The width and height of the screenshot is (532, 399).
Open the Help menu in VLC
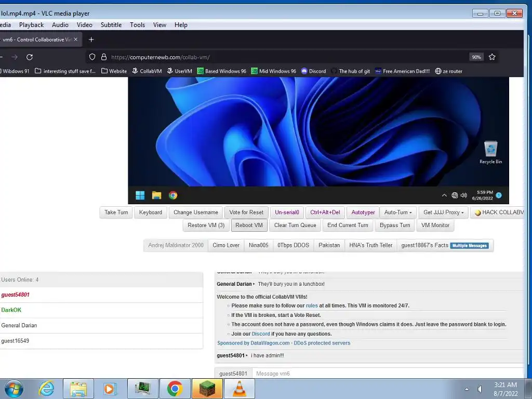click(181, 25)
